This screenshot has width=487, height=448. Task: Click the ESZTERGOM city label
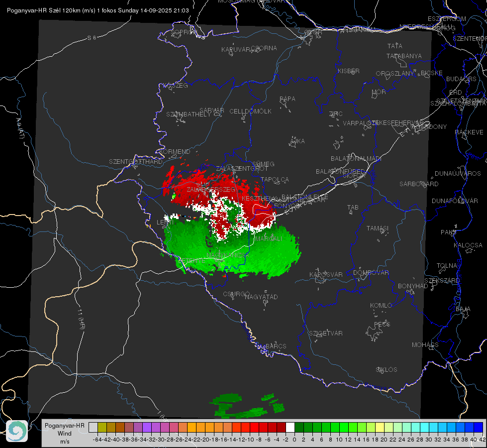[x=447, y=18]
